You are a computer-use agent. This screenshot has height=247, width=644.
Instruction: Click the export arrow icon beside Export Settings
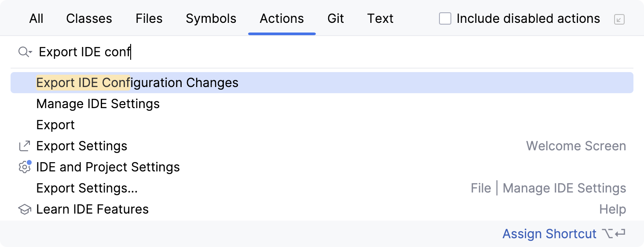click(25, 146)
